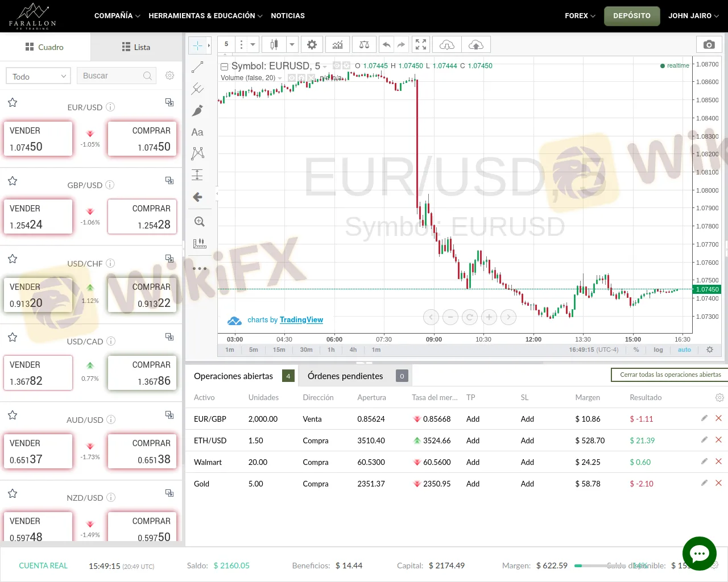728x582 pixels.
Task: Select the Aa text annotation tool
Action: click(197, 132)
